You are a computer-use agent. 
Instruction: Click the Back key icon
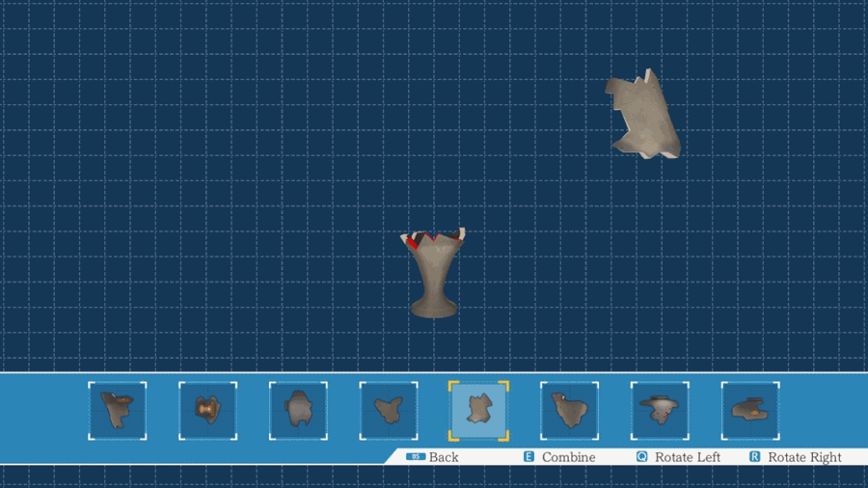[x=415, y=457]
